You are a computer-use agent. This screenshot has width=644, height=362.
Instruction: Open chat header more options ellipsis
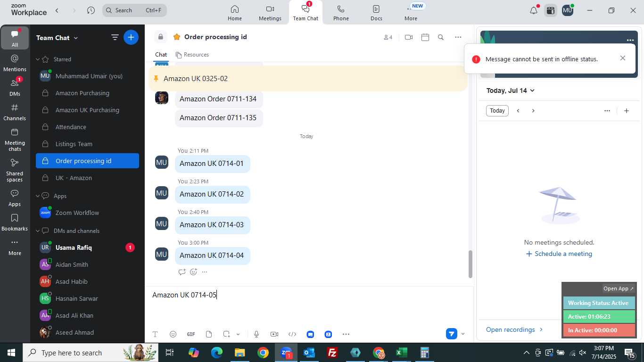(x=458, y=37)
